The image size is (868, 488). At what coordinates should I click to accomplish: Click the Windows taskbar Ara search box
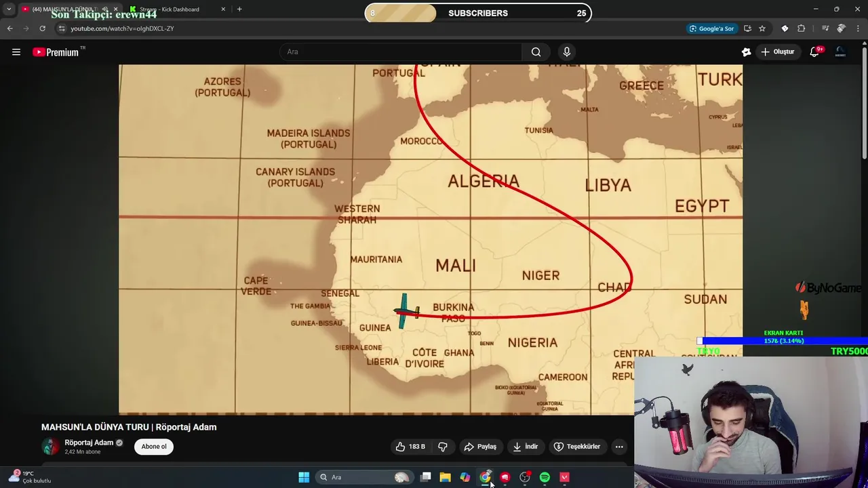[365, 477]
